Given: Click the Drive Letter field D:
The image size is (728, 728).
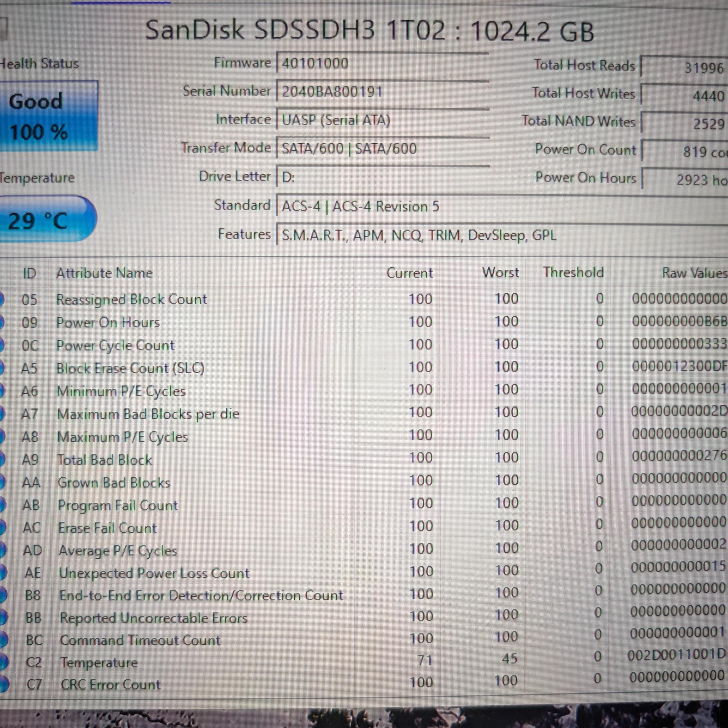Looking at the screenshot, I should tap(382, 177).
